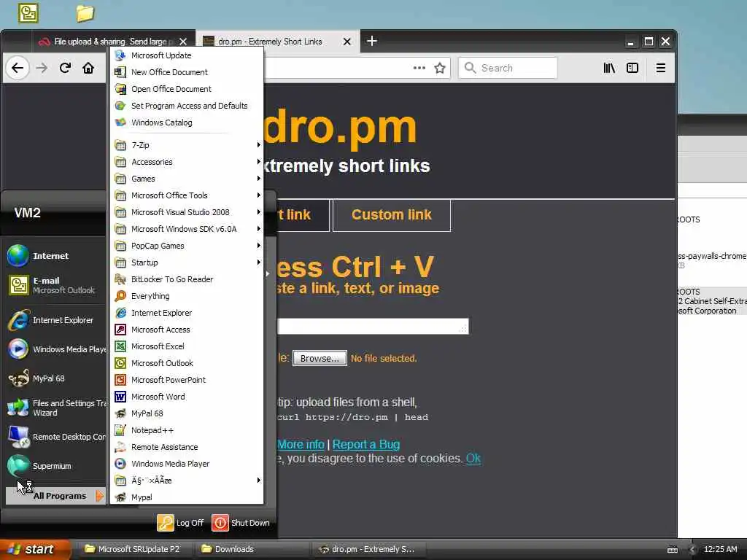The height and width of the screenshot is (560, 747).
Task: Open Files and Settings Transfer Wizard
Action: (55, 408)
